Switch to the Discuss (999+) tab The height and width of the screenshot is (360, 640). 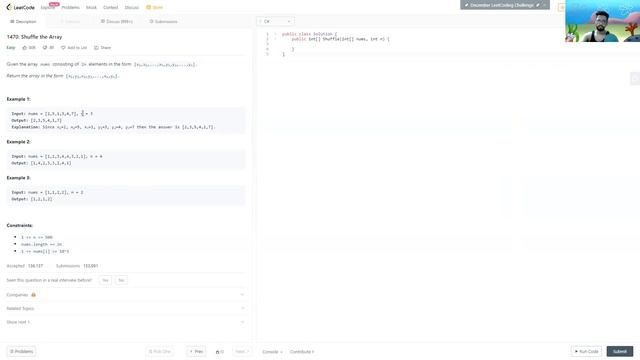tap(117, 21)
